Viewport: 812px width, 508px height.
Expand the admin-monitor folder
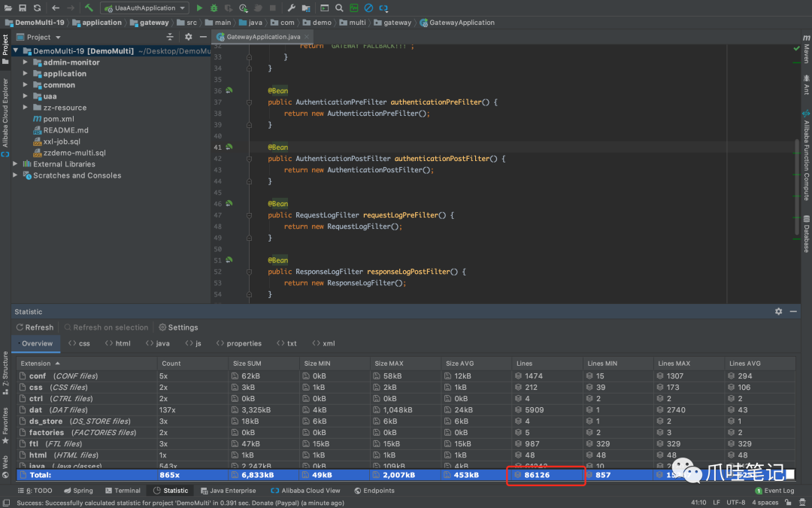pos(26,62)
